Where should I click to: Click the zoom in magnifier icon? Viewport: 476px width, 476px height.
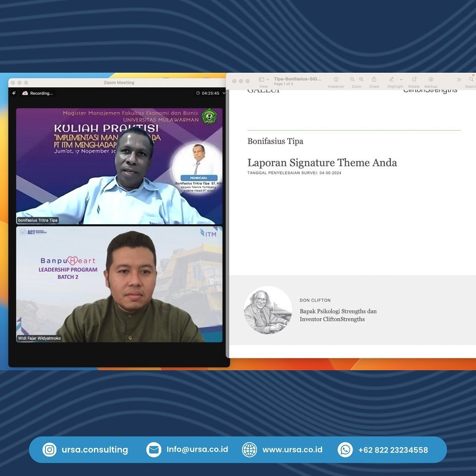coord(361,79)
